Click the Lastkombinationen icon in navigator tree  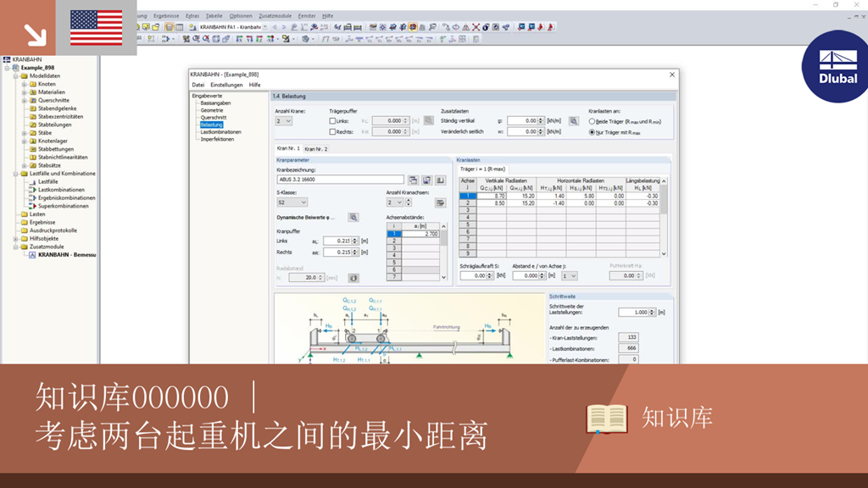32,190
